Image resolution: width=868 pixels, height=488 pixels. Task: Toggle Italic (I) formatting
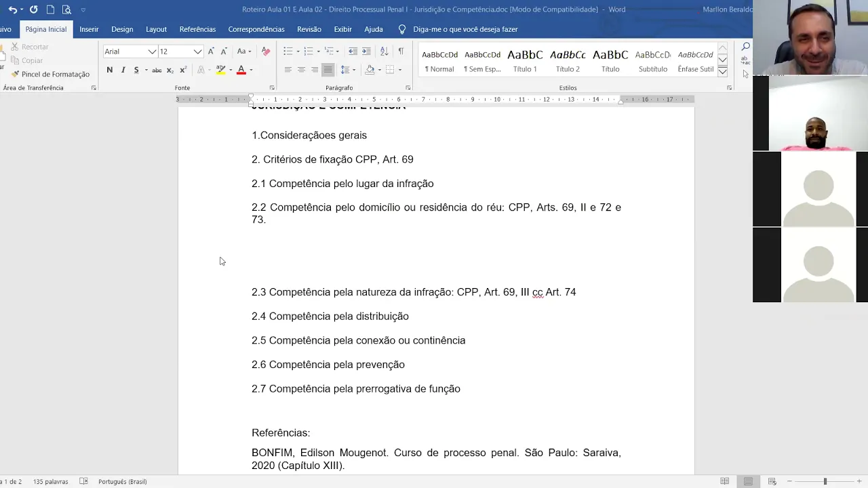[x=123, y=70]
